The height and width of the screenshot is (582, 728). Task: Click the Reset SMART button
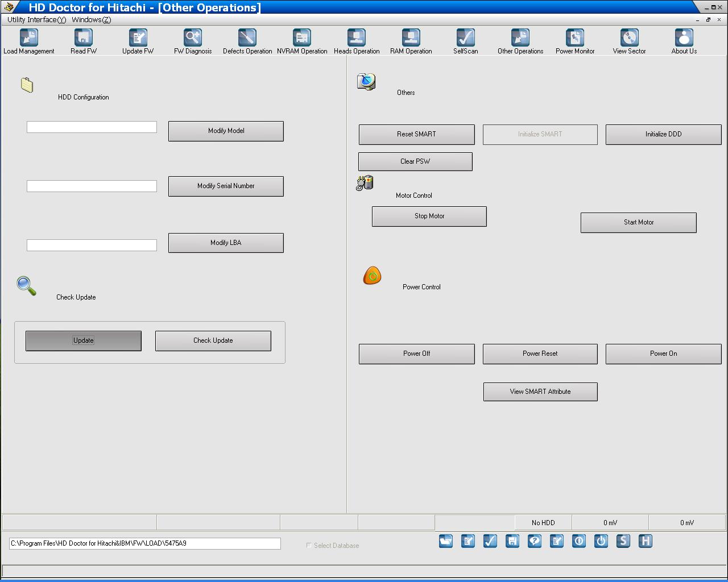(x=417, y=134)
